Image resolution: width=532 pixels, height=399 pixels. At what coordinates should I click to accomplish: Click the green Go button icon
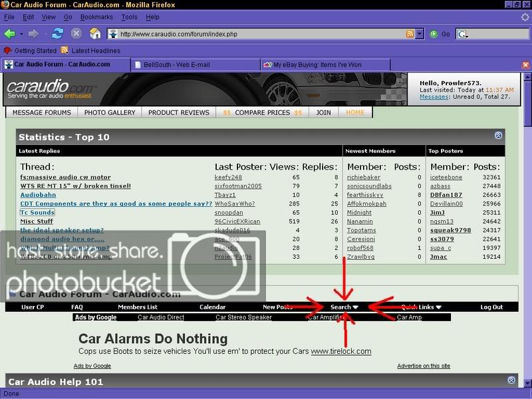(x=434, y=34)
